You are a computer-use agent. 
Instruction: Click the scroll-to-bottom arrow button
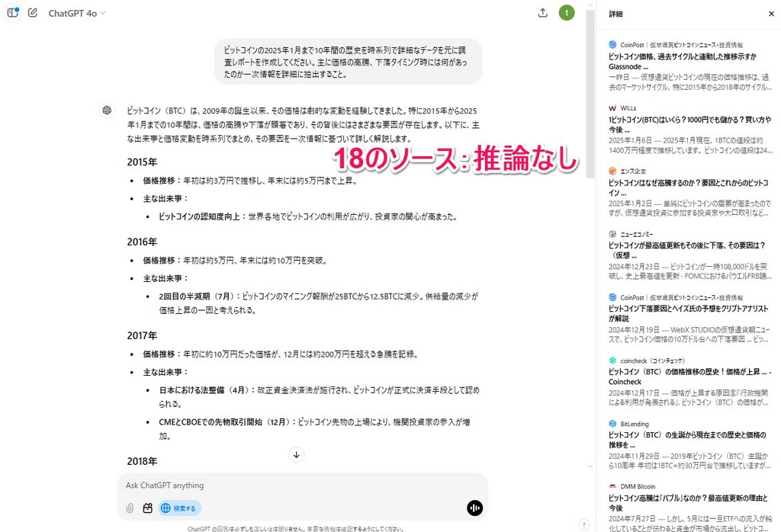297,454
